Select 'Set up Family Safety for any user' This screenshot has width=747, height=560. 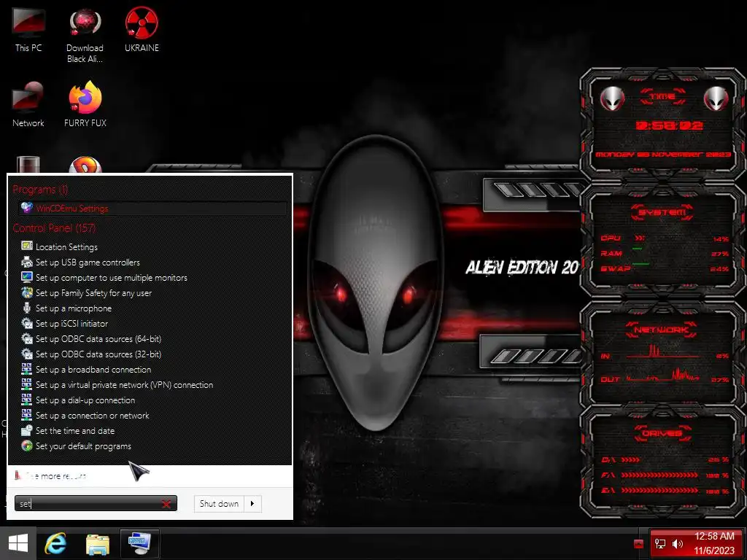[x=94, y=293]
